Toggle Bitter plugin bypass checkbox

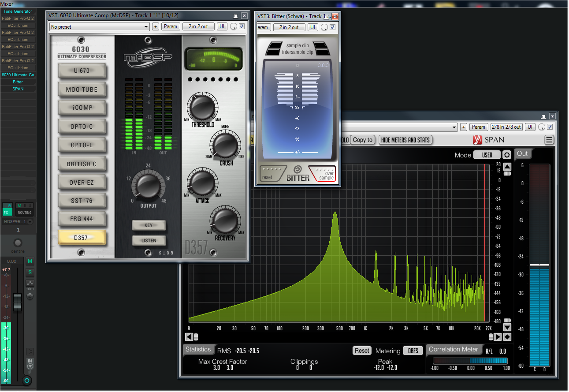[333, 27]
